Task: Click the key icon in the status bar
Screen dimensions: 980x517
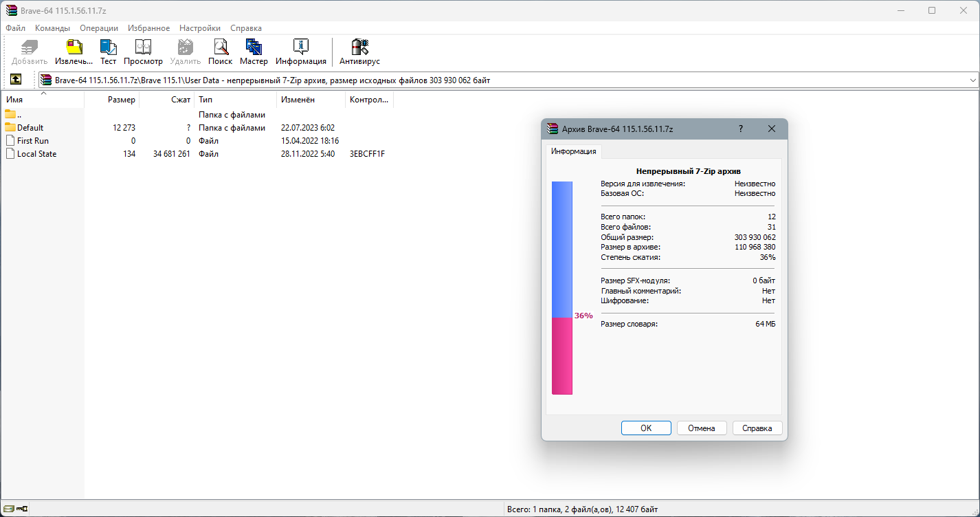Action: (23, 509)
